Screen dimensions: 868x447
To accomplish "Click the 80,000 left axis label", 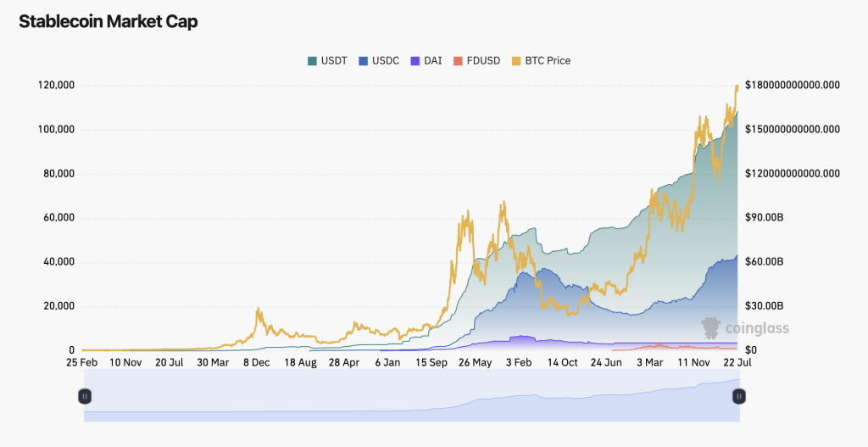I will (x=58, y=173).
